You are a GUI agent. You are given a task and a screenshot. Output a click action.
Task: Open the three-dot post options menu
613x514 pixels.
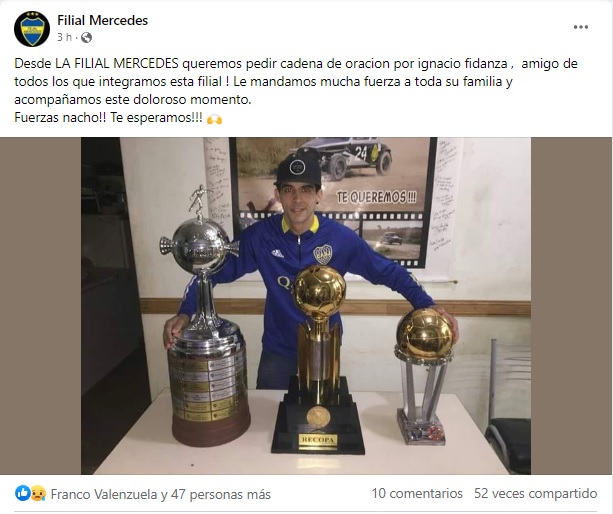(581, 27)
